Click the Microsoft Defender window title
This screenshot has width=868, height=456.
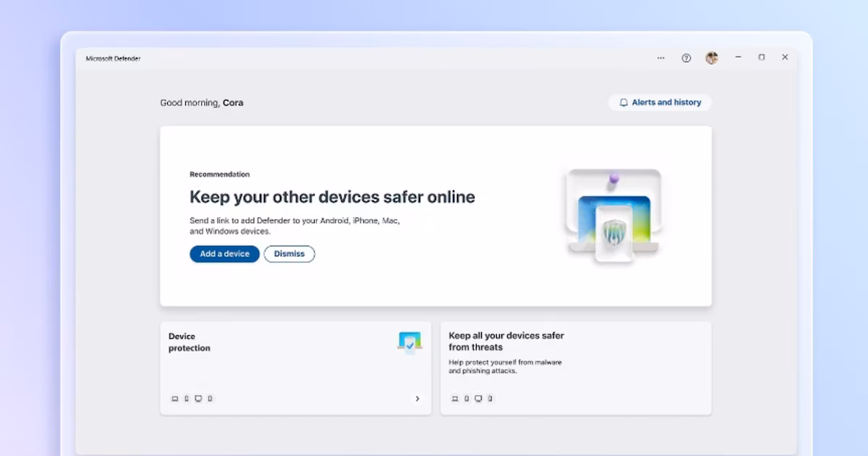(x=113, y=59)
